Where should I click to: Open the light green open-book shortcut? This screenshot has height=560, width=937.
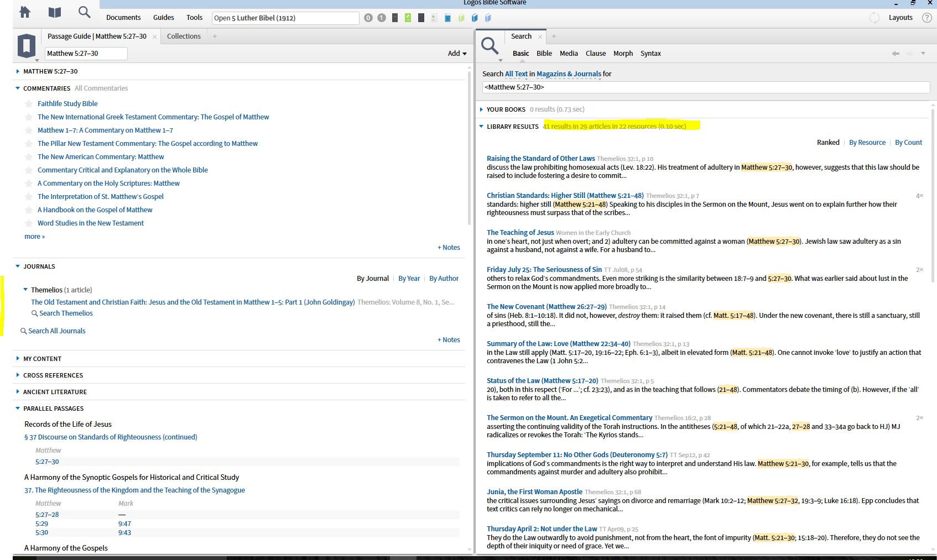point(461,18)
